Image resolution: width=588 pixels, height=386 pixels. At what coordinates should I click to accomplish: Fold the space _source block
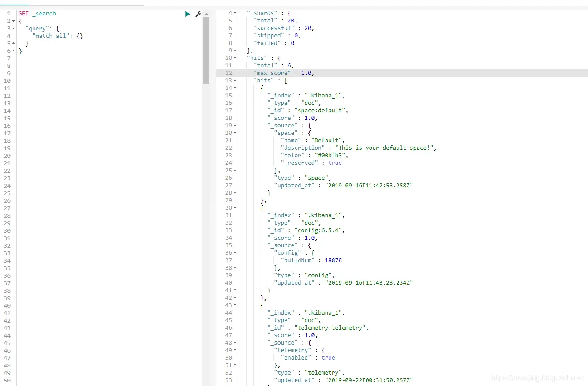[235, 126]
